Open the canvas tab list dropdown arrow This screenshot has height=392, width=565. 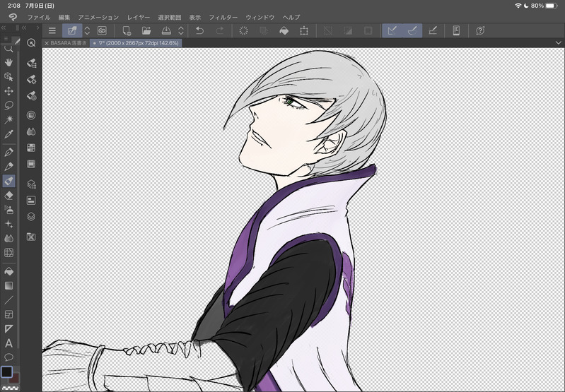[558, 43]
